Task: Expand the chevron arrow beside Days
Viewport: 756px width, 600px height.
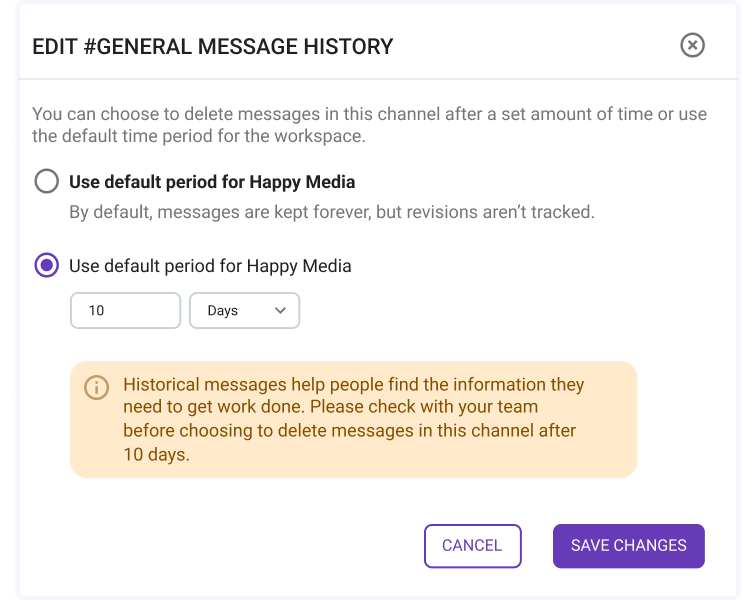Action: 280,310
